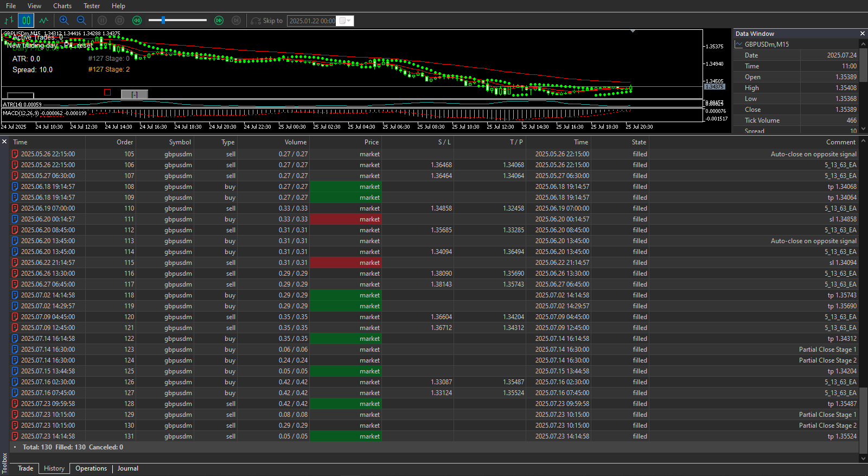Viewport: 868px width, 476px height.
Task: Click the MACD(12,26,9) indicator label
Action: [x=44, y=113]
